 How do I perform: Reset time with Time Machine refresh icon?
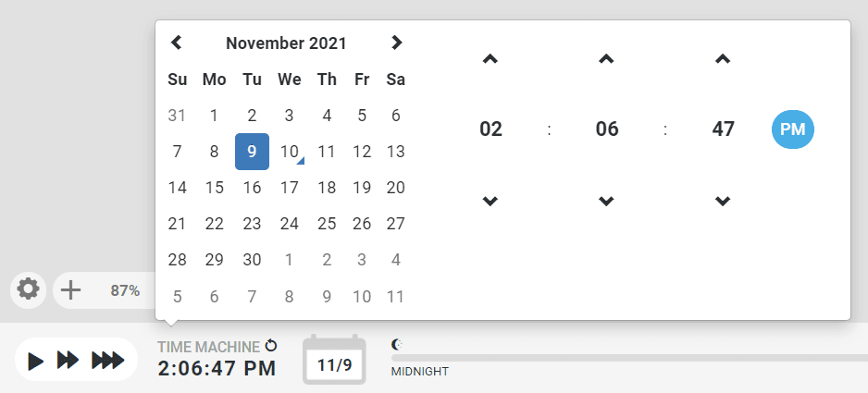pyautogui.click(x=271, y=347)
